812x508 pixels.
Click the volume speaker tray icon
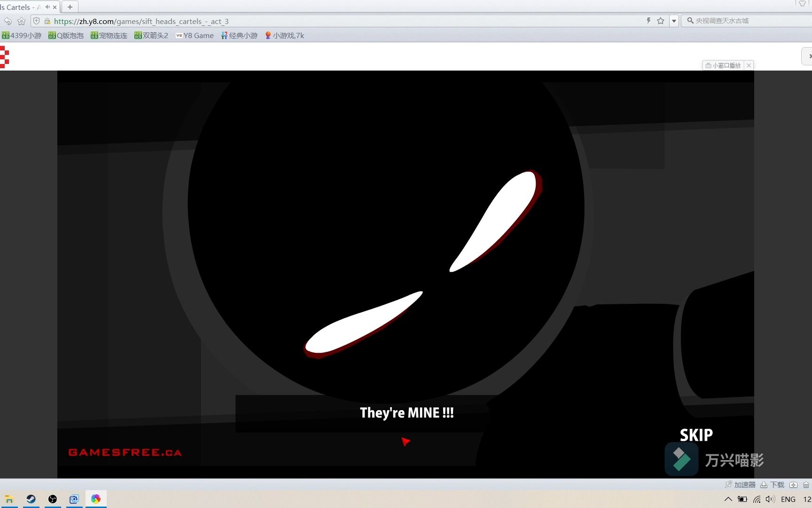click(770, 499)
